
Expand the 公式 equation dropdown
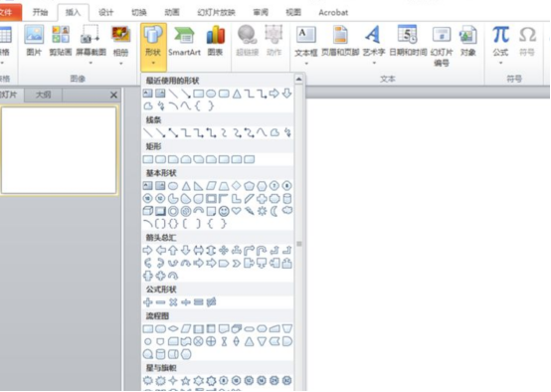(500, 64)
